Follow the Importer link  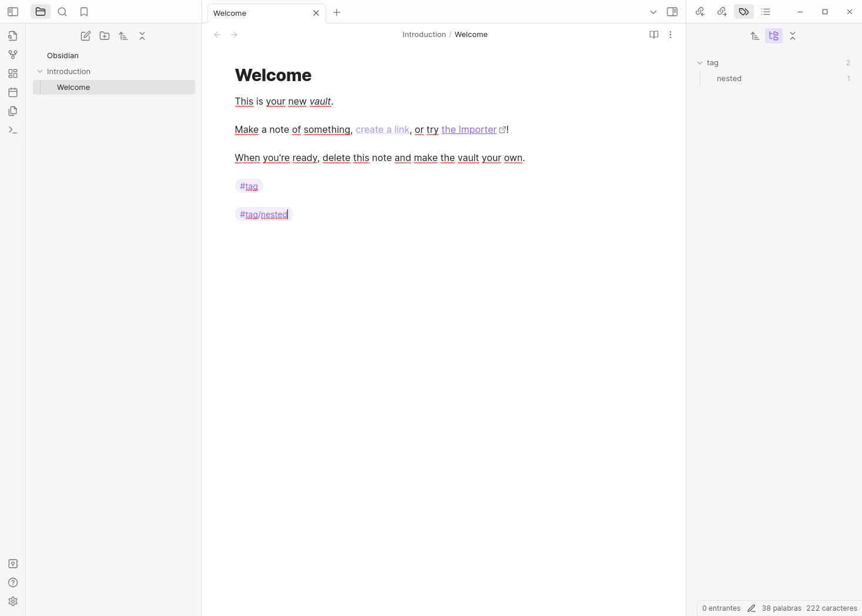click(469, 130)
